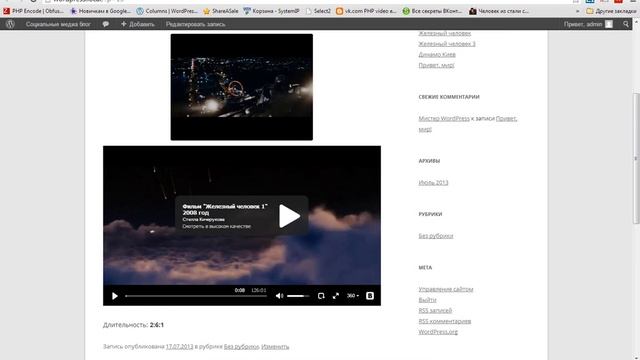Click the 'Без рубрики' link in post footer

241,347
